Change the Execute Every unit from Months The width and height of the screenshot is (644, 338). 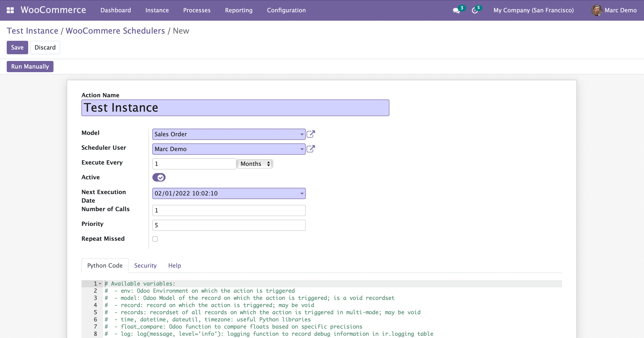pyautogui.click(x=254, y=164)
